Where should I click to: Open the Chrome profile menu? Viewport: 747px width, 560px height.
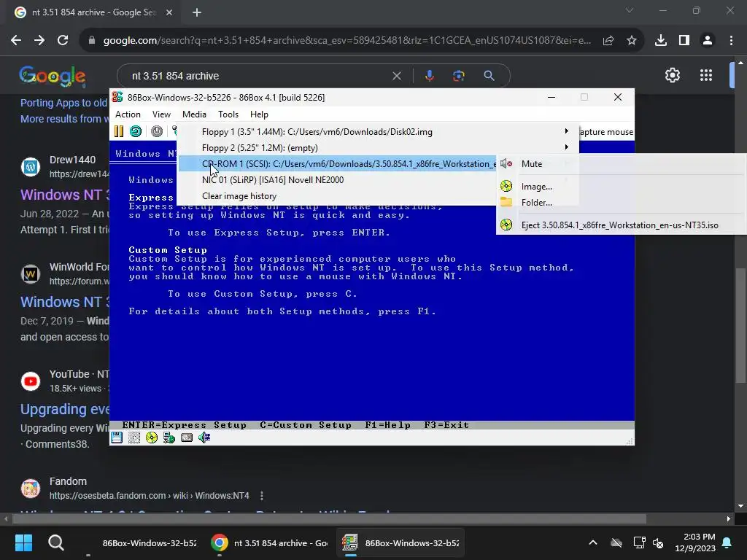tap(708, 41)
